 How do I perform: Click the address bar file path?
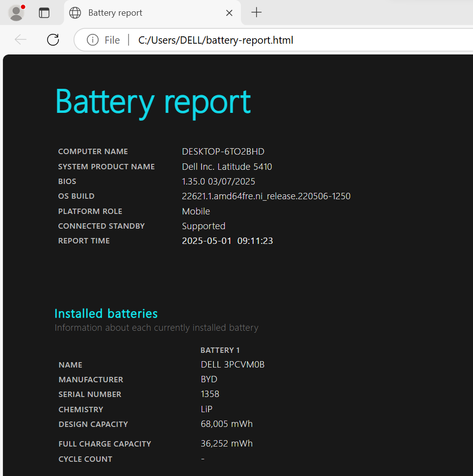pos(216,40)
